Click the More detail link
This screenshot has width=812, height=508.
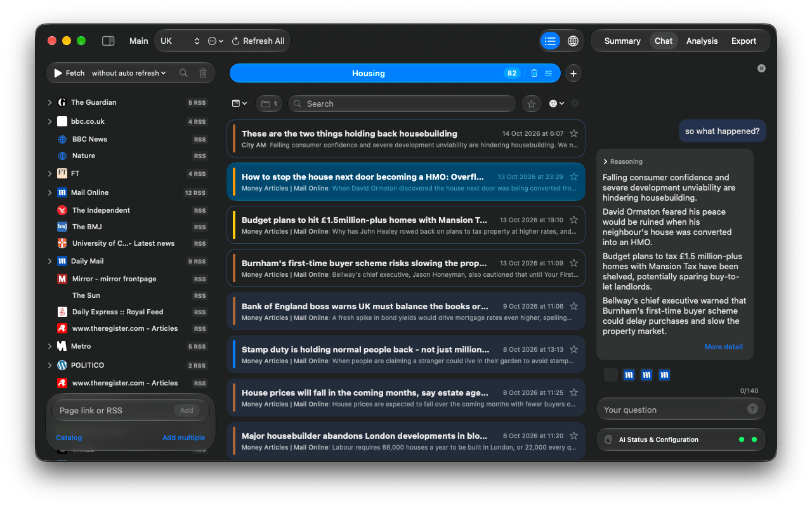pos(724,347)
